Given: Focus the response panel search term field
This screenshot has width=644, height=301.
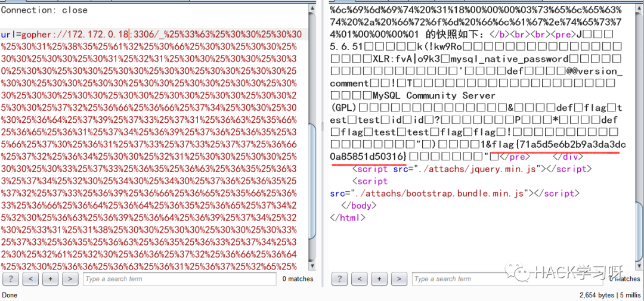Looking at the screenshot, I should coord(507,279).
